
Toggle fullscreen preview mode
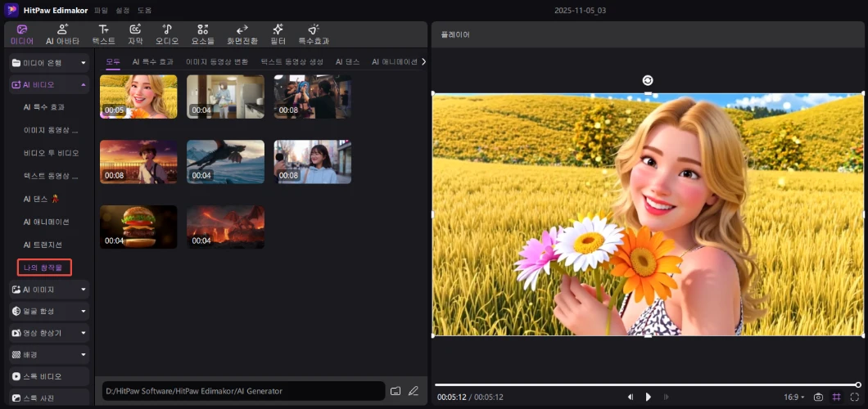[855, 397]
